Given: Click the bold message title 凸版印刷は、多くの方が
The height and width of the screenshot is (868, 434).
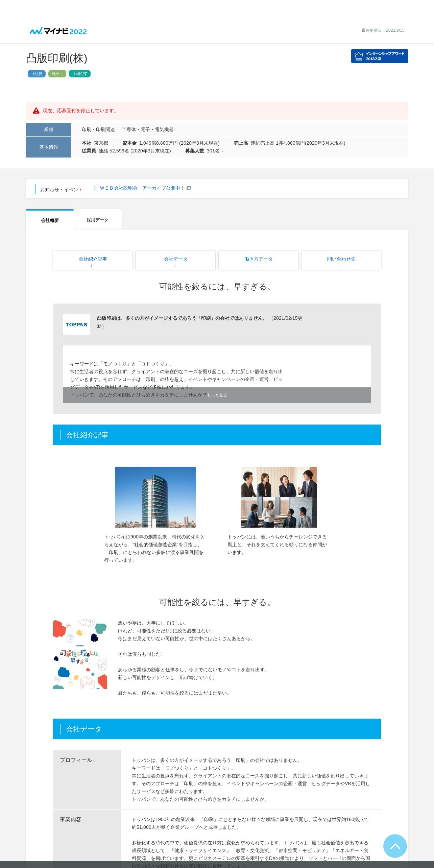Looking at the screenshot, I should [182, 318].
